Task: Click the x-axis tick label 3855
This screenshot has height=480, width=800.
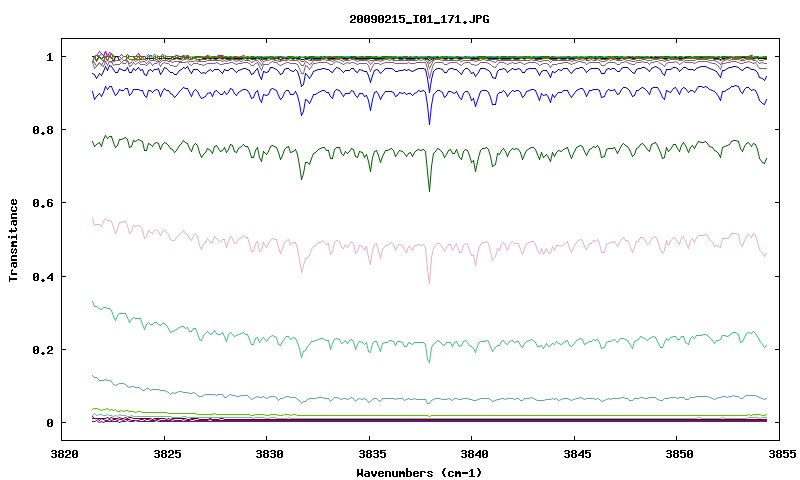Action: click(782, 454)
